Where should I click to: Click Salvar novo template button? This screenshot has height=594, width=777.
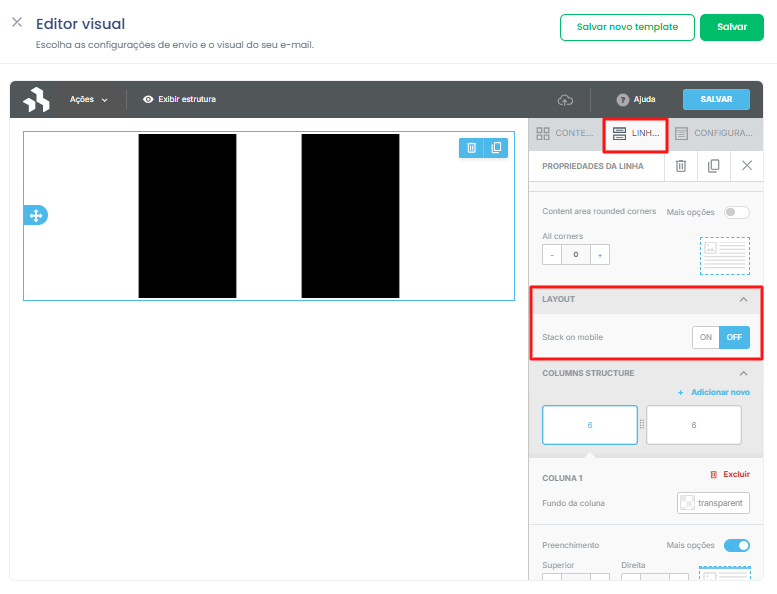pyautogui.click(x=627, y=27)
